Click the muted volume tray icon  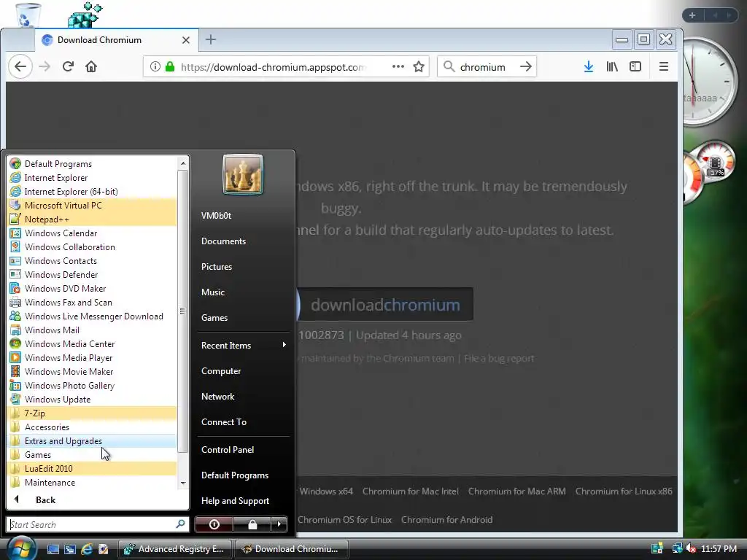click(690, 548)
